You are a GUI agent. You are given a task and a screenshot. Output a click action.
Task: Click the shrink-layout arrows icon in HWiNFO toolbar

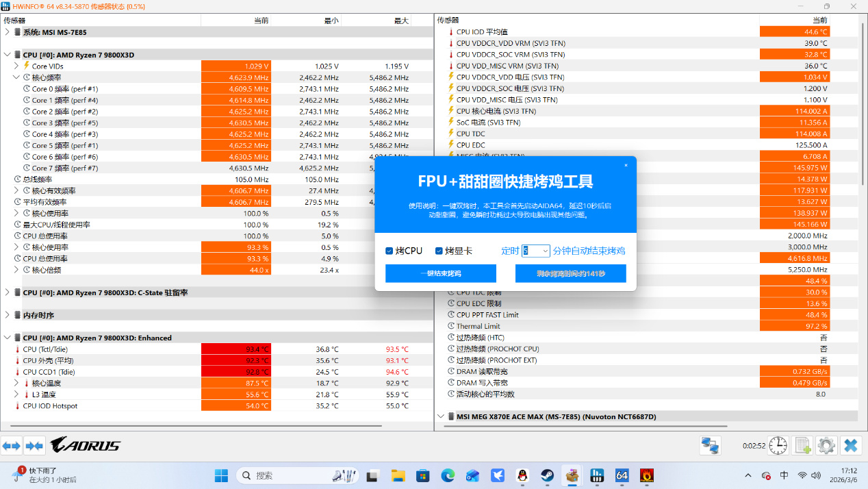click(34, 446)
